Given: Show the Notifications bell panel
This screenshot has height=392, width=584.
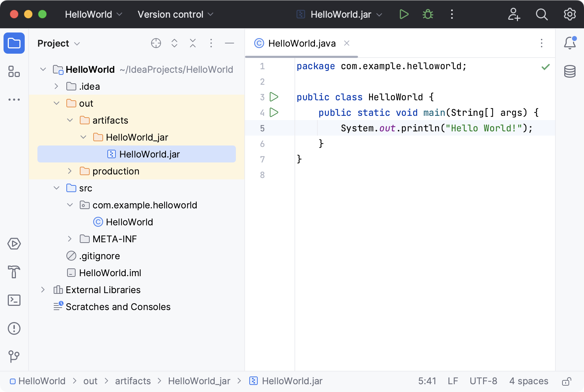Looking at the screenshot, I should pos(570,43).
